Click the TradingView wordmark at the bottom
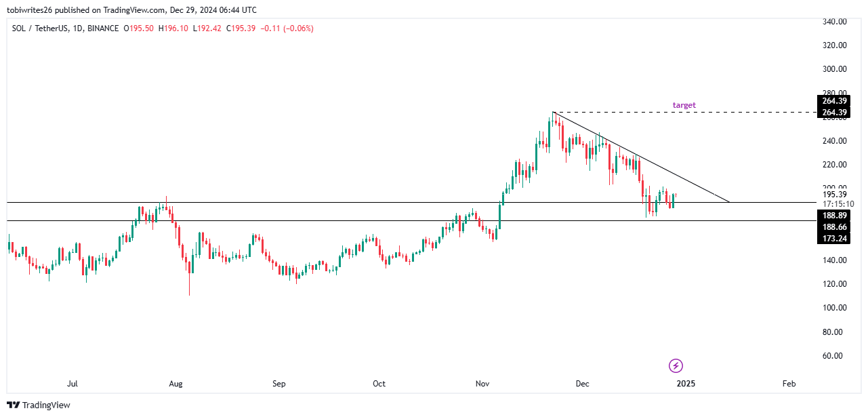This screenshot has height=417, width=868. pyautogui.click(x=46, y=405)
